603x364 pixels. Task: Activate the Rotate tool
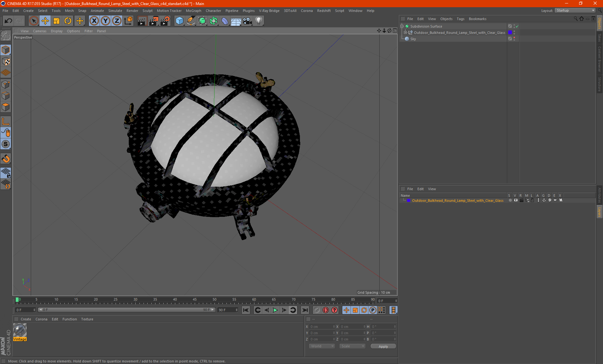tap(68, 21)
